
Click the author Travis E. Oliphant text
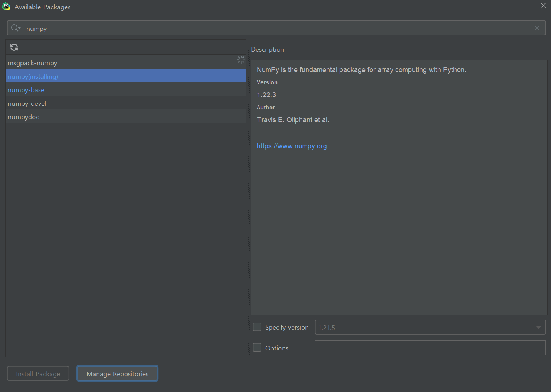click(293, 120)
